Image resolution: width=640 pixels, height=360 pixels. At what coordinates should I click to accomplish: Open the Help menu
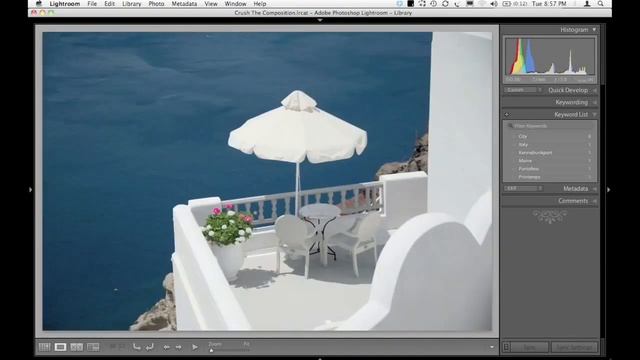[260, 4]
